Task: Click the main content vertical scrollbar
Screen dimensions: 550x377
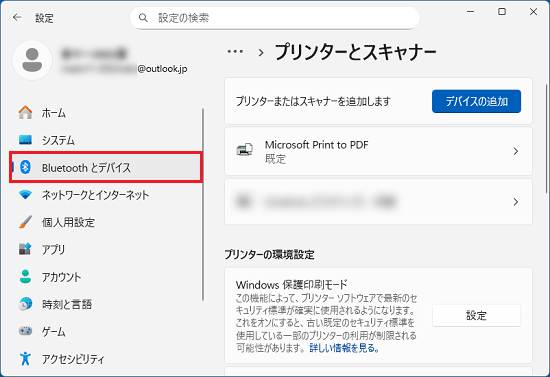Action: click(546, 138)
